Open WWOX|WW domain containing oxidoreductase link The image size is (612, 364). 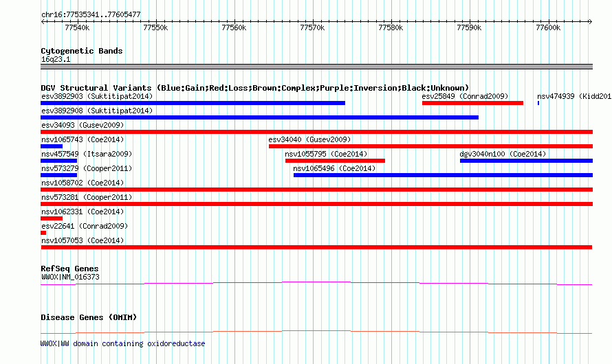[x=122, y=343]
